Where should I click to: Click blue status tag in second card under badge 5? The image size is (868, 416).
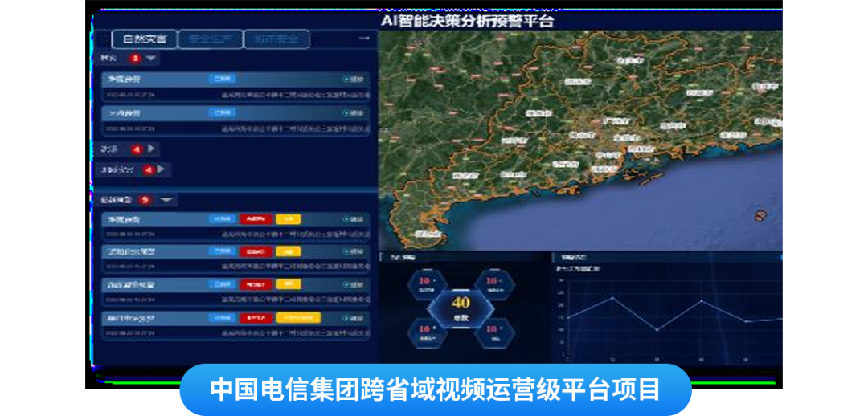click(x=222, y=113)
